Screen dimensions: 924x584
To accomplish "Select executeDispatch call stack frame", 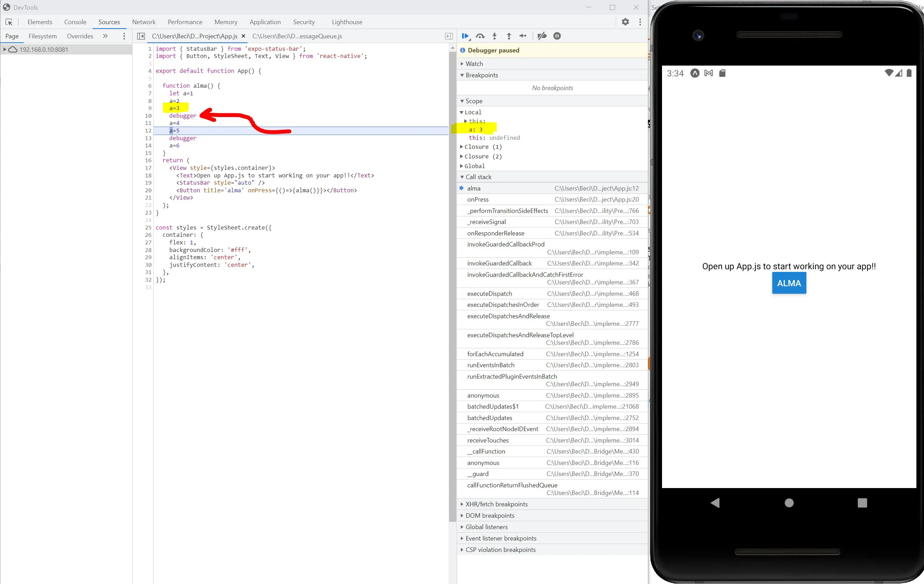I will tap(552, 293).
